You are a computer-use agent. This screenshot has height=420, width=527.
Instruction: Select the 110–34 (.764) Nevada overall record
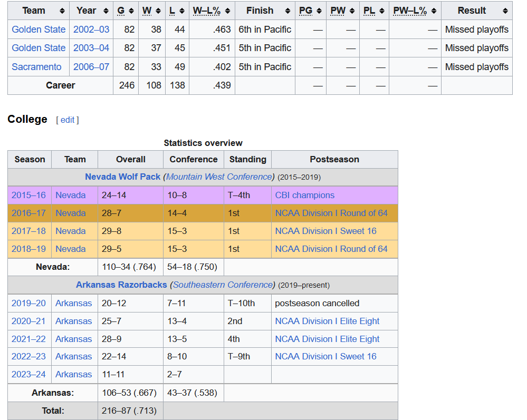point(130,267)
